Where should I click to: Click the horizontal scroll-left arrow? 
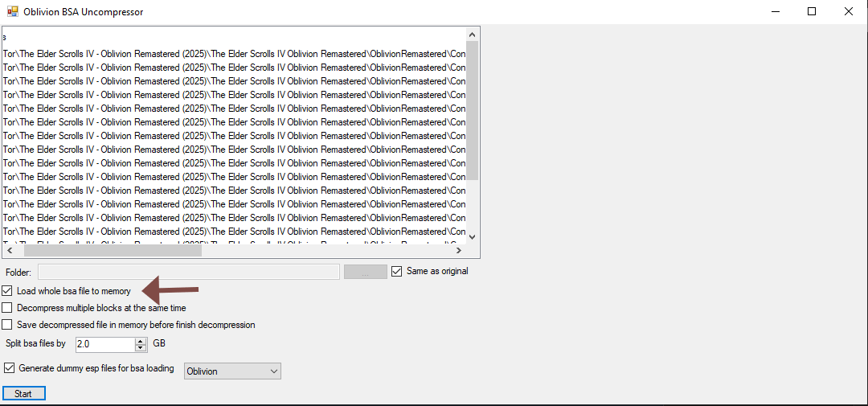(9, 250)
